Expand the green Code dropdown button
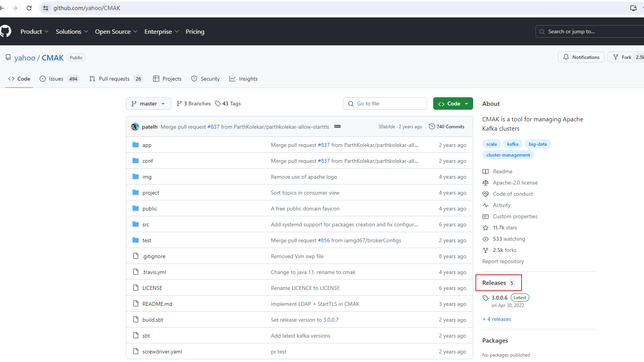The image size is (644, 362). [x=453, y=103]
